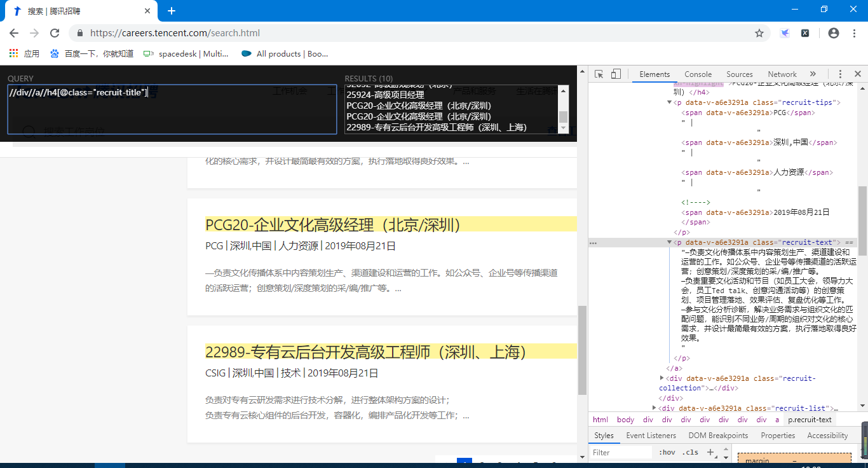Viewport: 868px width, 468px height.
Task: Open the XPath Helper extension icon
Action: point(805,33)
